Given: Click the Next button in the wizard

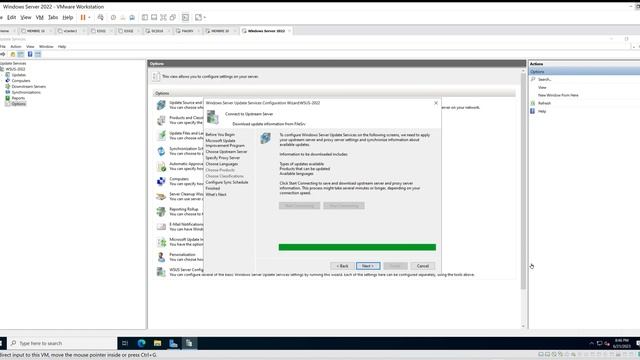Looking at the screenshot, I should tap(368, 266).
